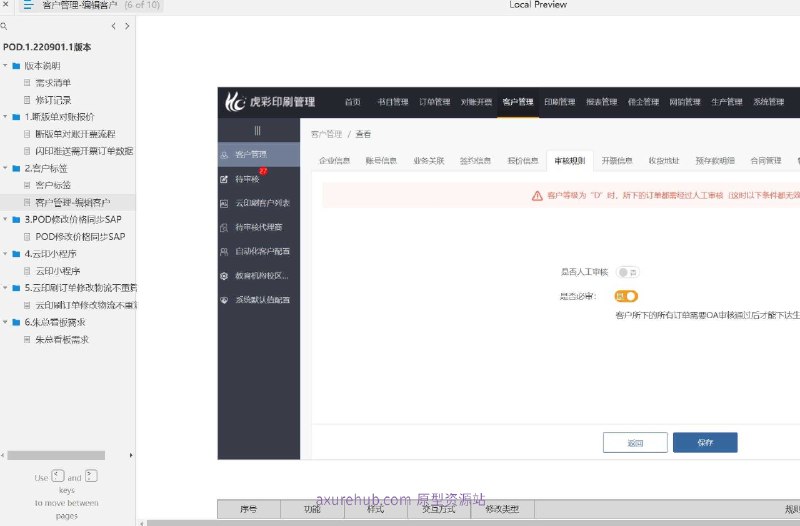Open the 客户标签 page under folder 2
800x526 pixels.
tap(53, 185)
